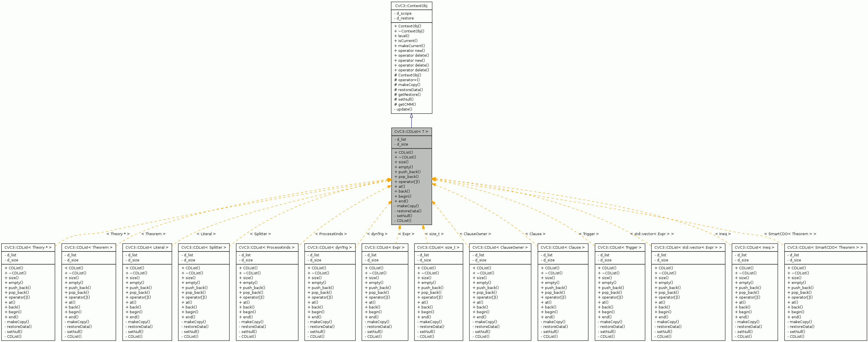The image size is (868, 342).
Task: Open the CVC3::CDList< Theory * > node
Action: (x=28, y=247)
